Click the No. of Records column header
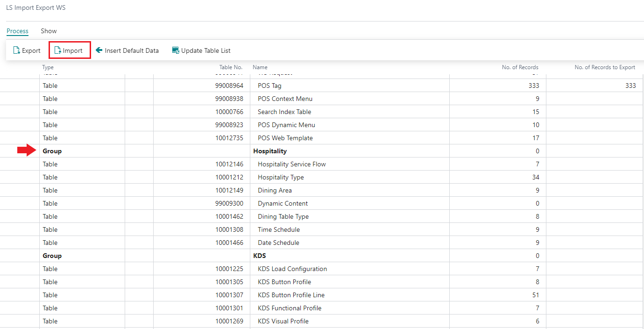Screen dimensions: 644x329 coord(520,67)
